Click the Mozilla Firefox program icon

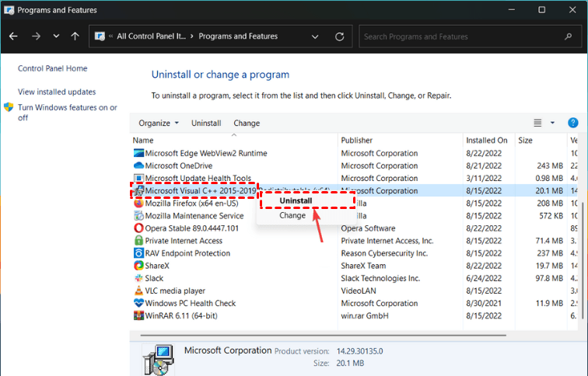138,204
